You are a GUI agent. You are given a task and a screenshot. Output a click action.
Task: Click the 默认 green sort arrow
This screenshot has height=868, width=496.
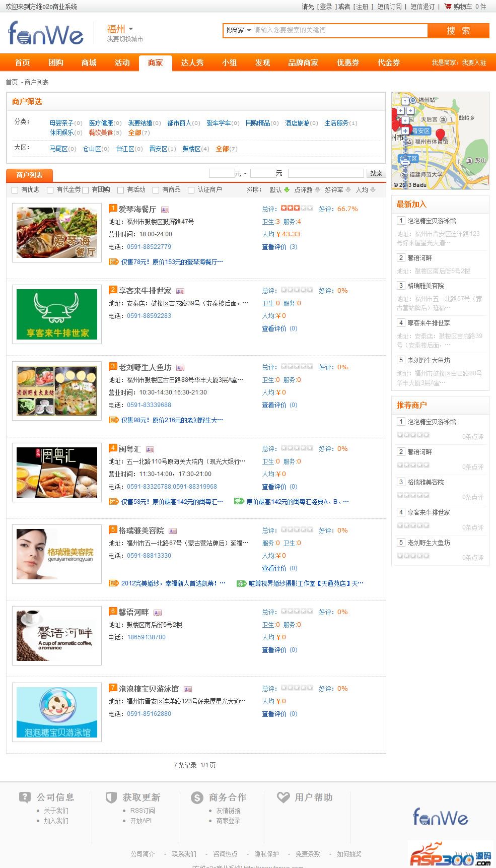(287, 190)
